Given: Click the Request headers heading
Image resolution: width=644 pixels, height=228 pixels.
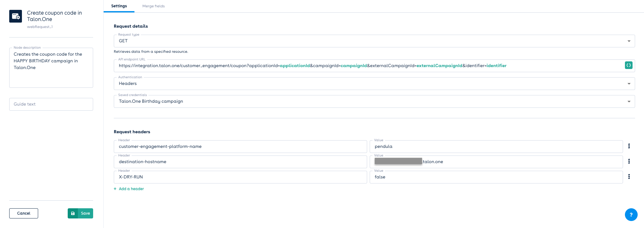Looking at the screenshot, I should 132,132.
